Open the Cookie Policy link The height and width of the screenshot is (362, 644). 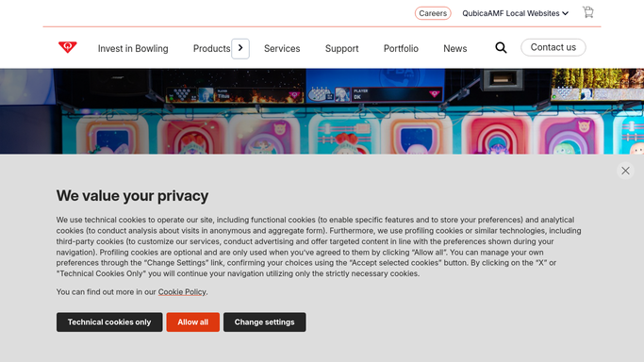tap(182, 292)
